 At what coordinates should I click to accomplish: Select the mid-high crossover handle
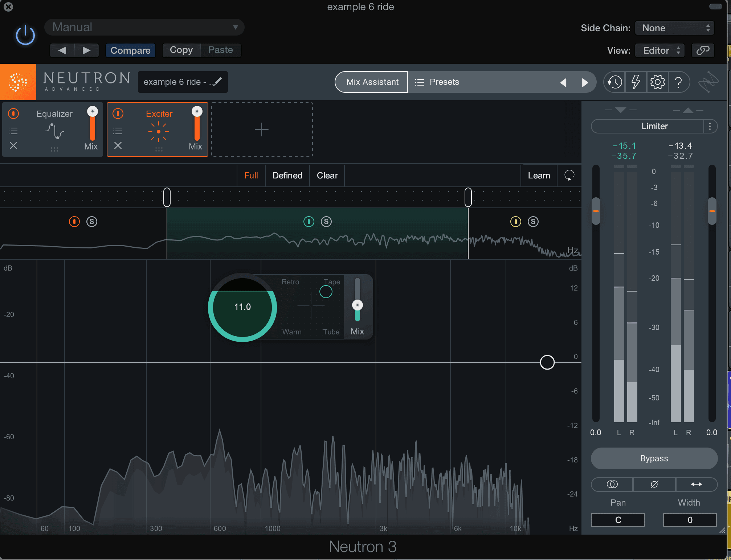point(468,197)
